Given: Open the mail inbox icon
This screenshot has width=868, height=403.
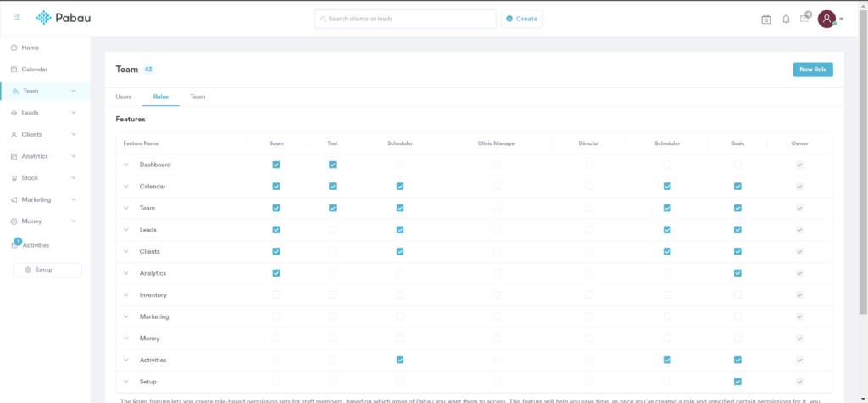Looking at the screenshot, I should pos(804,19).
